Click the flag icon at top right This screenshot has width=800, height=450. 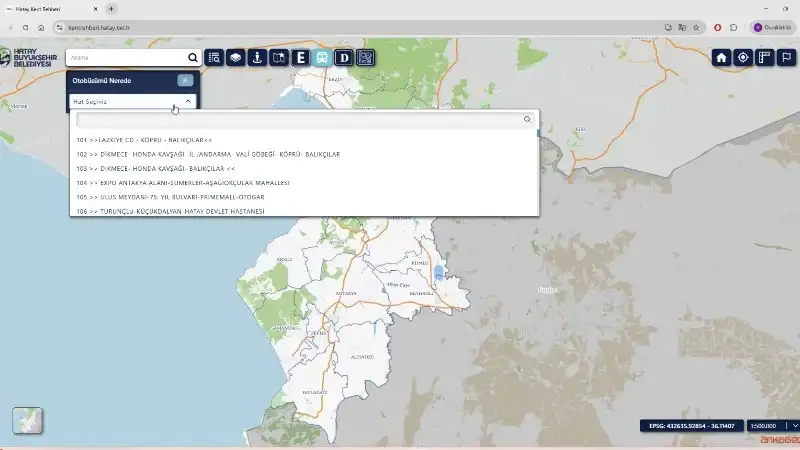point(787,57)
